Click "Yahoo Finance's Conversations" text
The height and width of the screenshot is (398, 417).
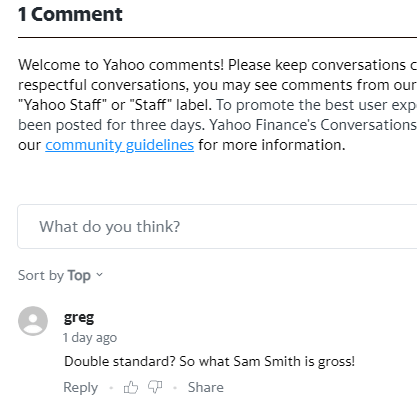point(313,125)
